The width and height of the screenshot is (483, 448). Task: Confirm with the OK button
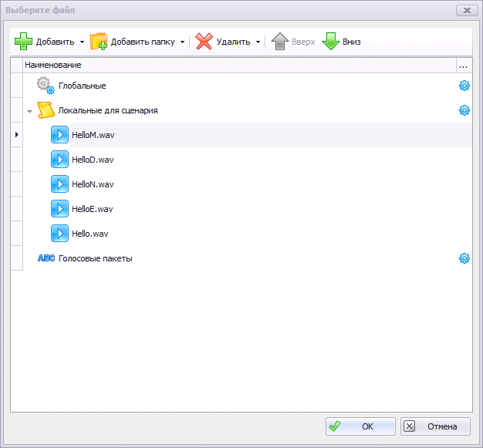tap(360, 426)
